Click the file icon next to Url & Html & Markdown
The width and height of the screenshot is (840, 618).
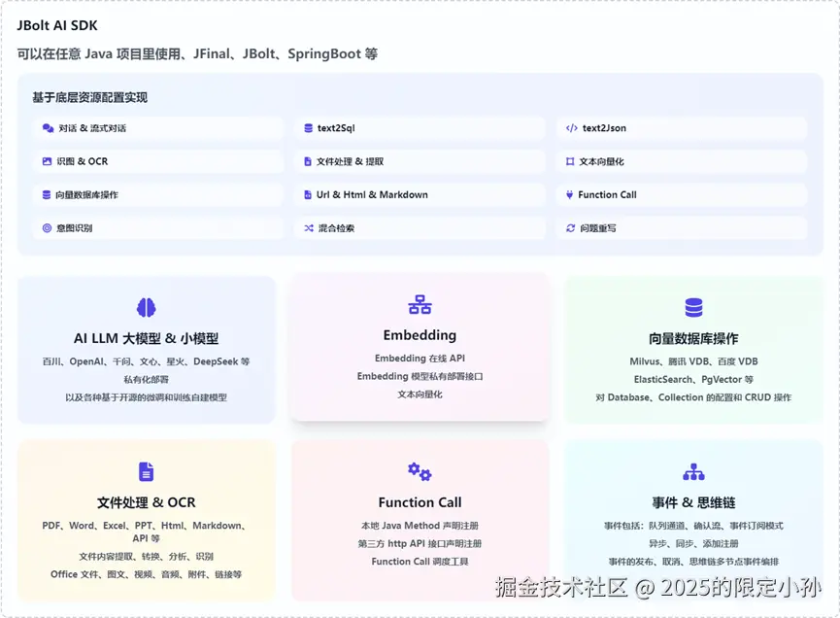[308, 194]
